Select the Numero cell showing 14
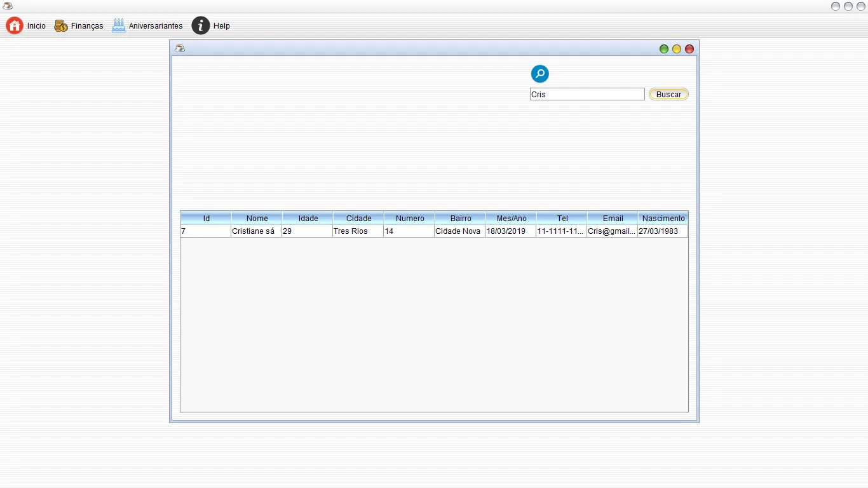868x488 pixels. (x=409, y=231)
